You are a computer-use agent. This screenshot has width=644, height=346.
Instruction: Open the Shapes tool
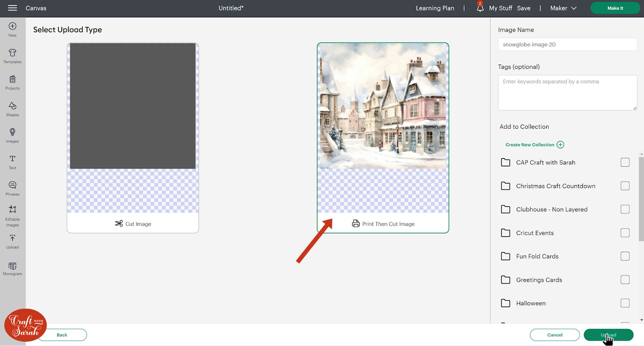[12, 109]
